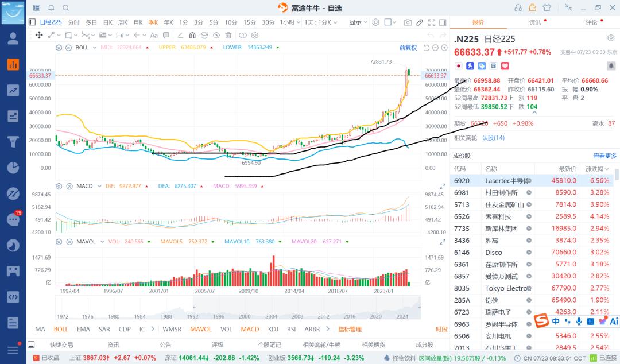Open chat messages icon with 19 badge
Image resolution: width=620 pixels, height=364 pixels.
pos(13,219)
